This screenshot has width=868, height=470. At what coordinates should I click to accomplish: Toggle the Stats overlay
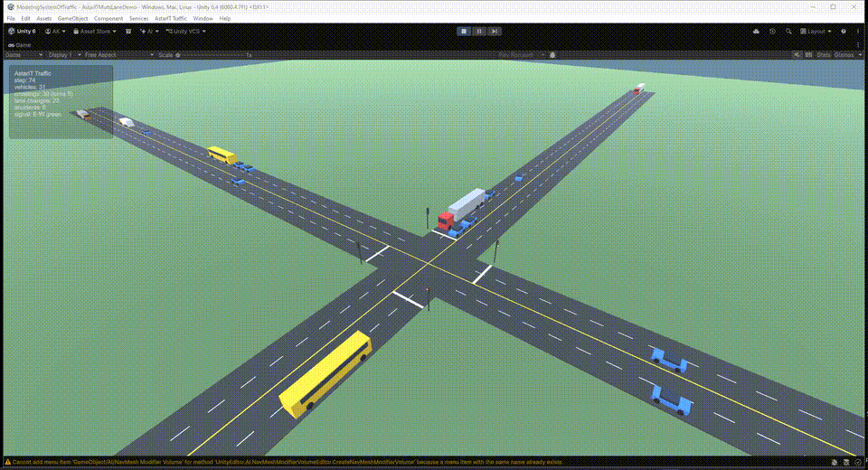[x=824, y=55]
